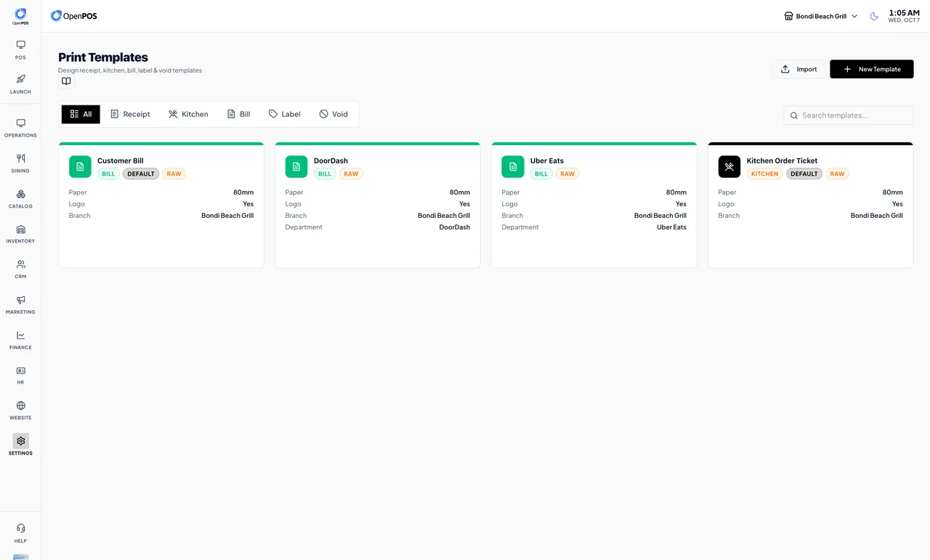Open the Catalog section
930x560 pixels.
pyautogui.click(x=20, y=199)
